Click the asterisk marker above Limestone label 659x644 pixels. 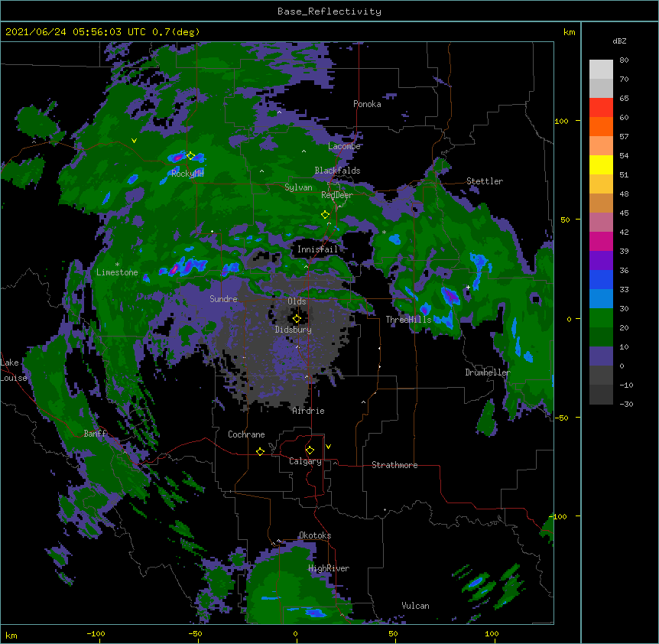pos(117,265)
